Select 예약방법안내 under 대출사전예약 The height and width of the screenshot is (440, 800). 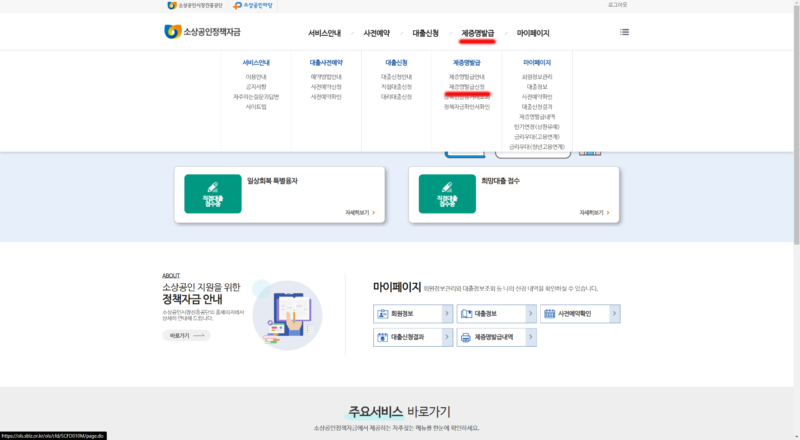[326, 77]
